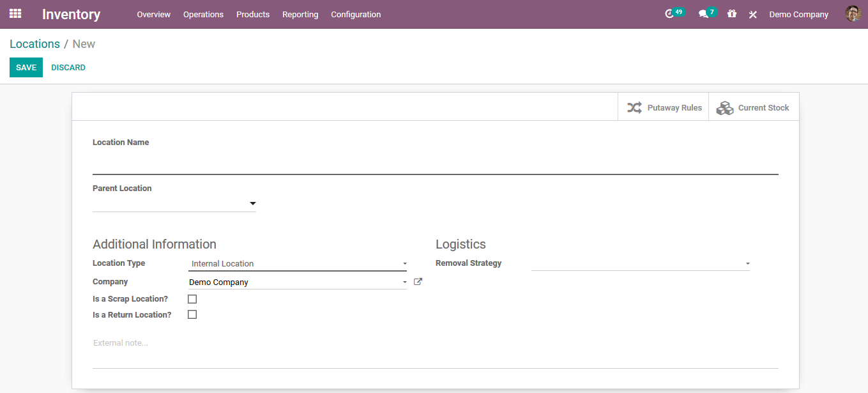This screenshot has height=393, width=868.
Task: Click the Removal Strategy label
Action: tap(468, 263)
